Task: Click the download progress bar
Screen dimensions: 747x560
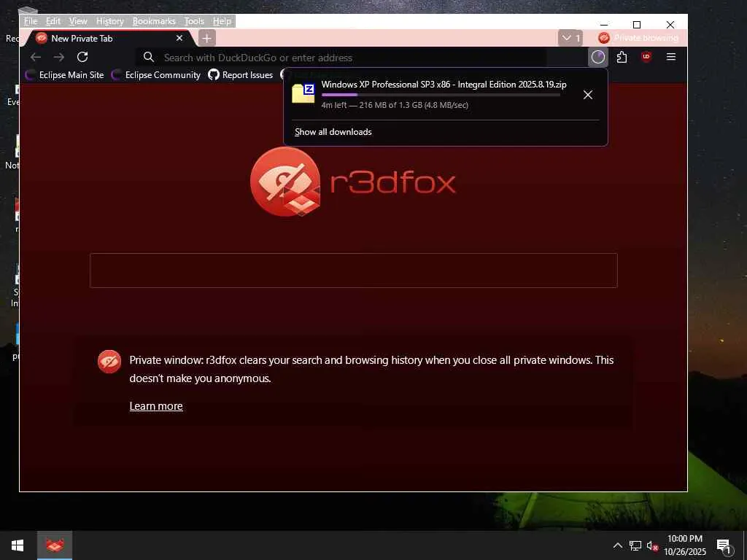Action: point(441,95)
